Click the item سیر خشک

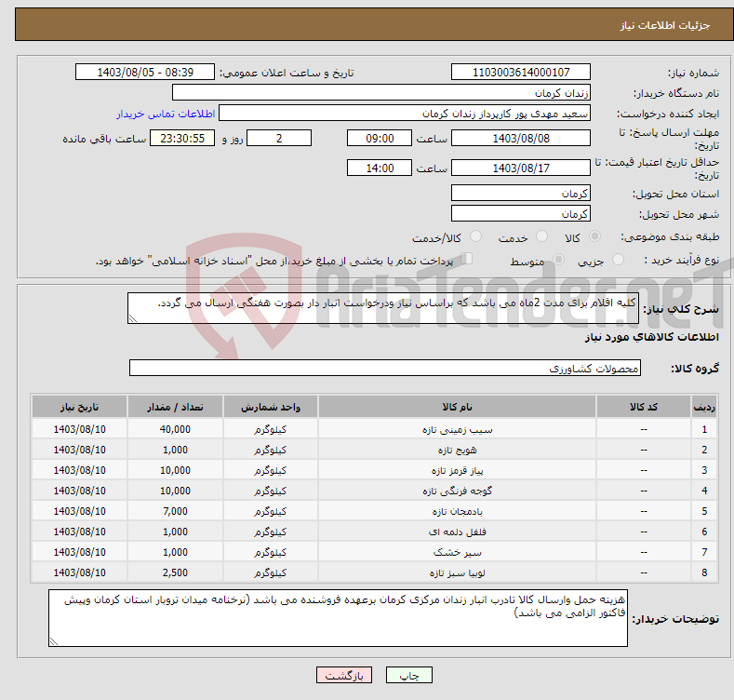tap(457, 552)
